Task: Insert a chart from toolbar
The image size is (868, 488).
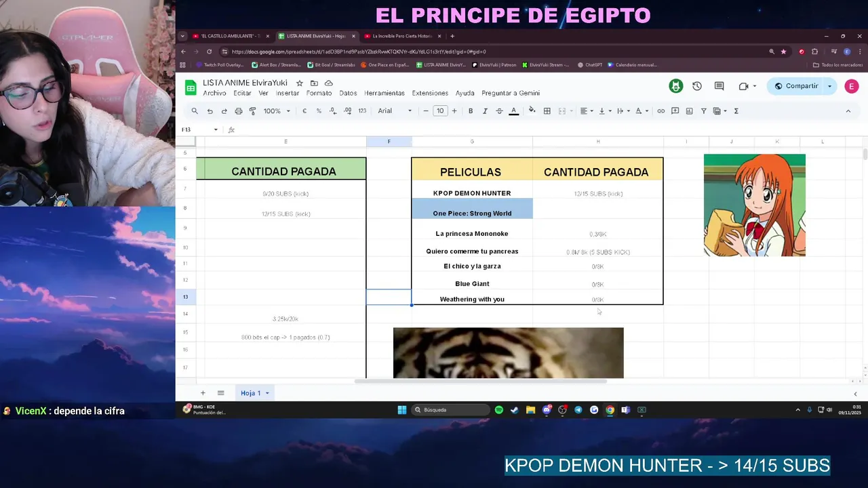Action: coord(689,111)
